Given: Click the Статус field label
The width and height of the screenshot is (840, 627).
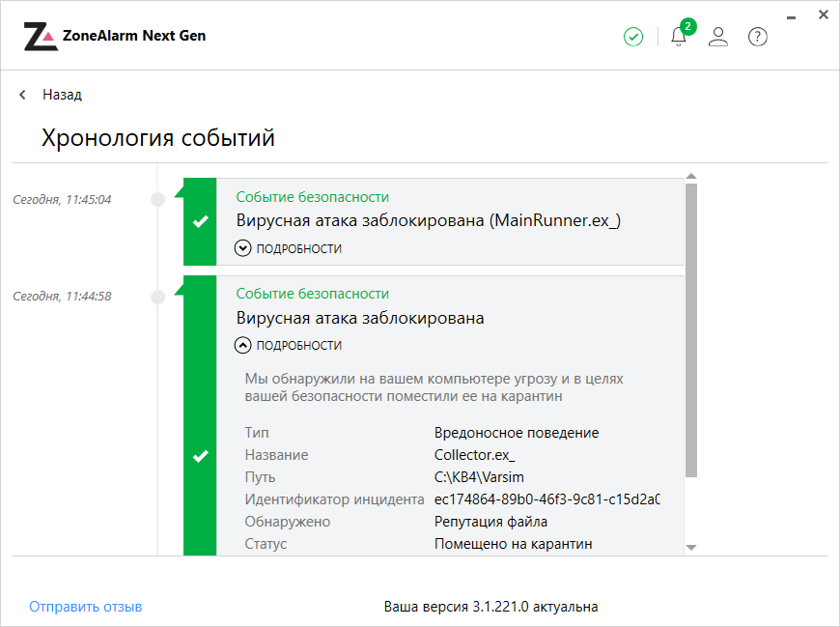Looking at the screenshot, I should [x=266, y=543].
